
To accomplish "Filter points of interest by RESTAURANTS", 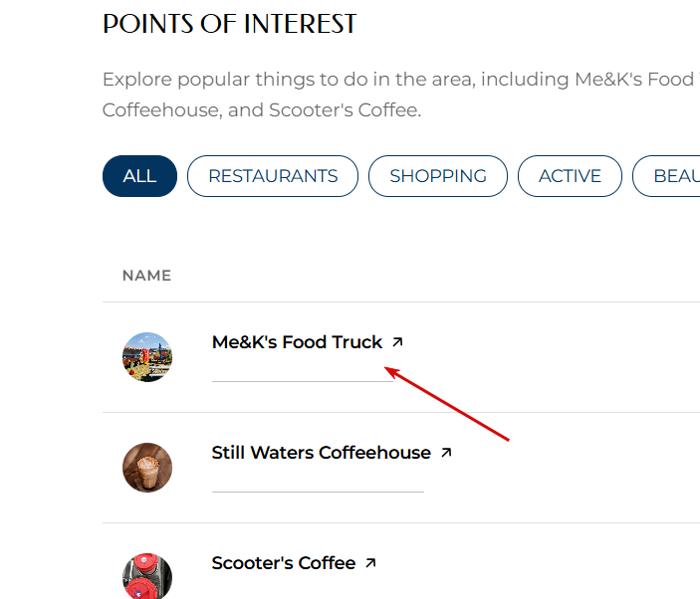I will pyautogui.click(x=273, y=176).
